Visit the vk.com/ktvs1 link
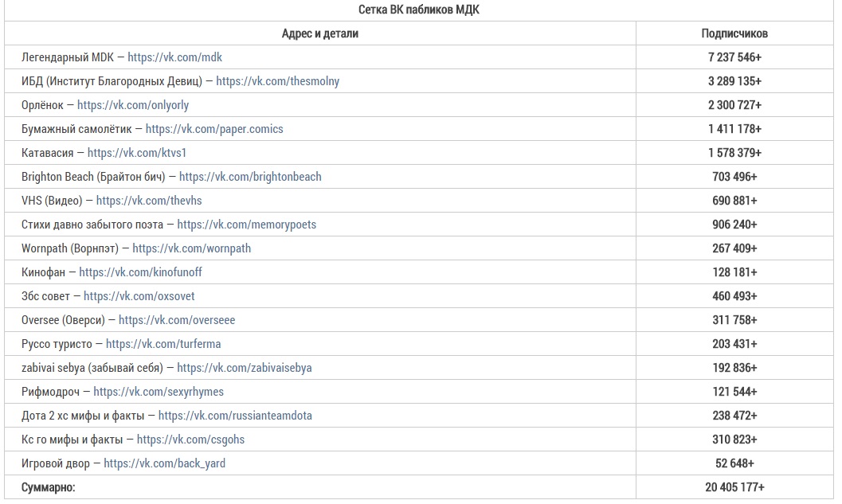Screen dimensions: 842x504 coord(137,153)
